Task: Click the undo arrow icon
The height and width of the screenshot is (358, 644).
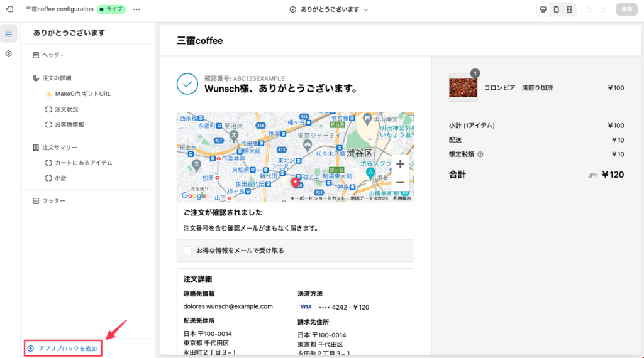Action: (589, 9)
